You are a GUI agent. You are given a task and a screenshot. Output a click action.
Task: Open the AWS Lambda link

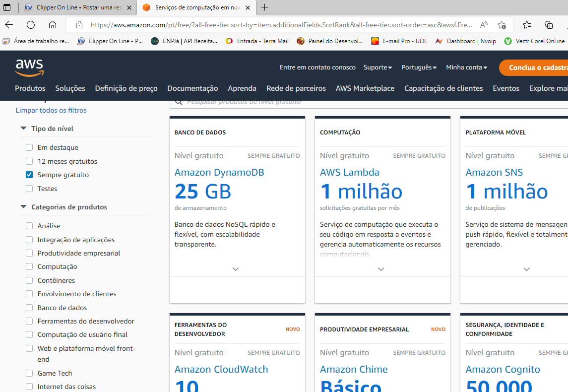[x=350, y=173]
